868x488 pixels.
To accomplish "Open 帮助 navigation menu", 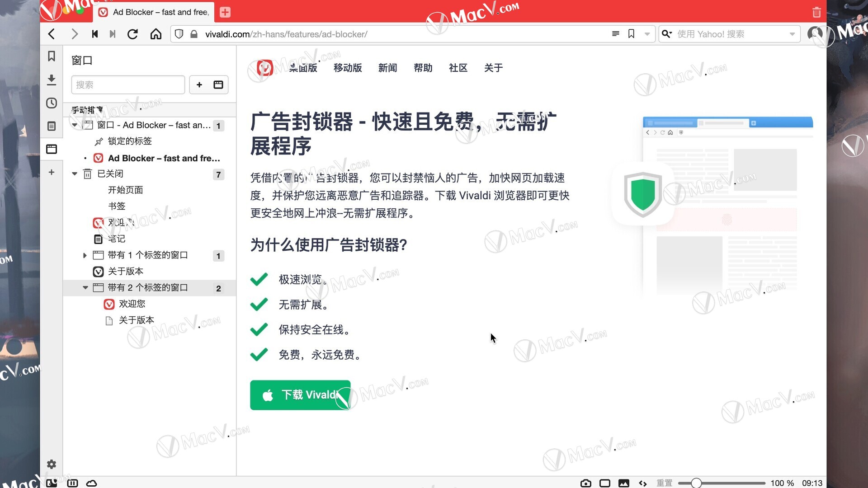I will click(423, 68).
